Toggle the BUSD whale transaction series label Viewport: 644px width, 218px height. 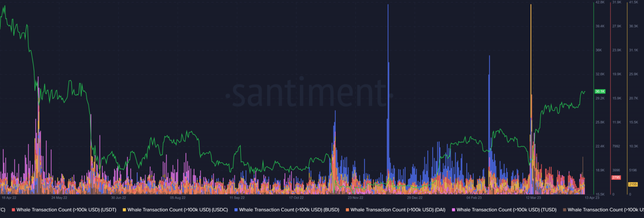[x=289, y=210]
